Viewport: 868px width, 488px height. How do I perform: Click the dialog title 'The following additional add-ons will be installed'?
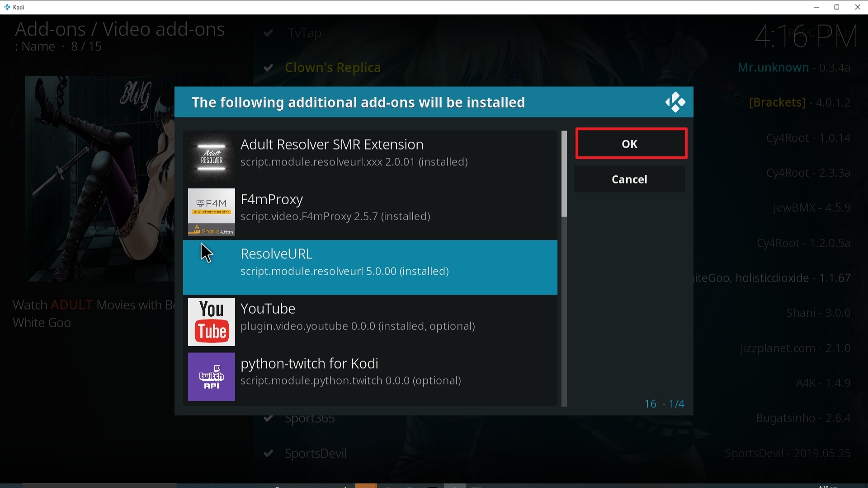coord(358,103)
